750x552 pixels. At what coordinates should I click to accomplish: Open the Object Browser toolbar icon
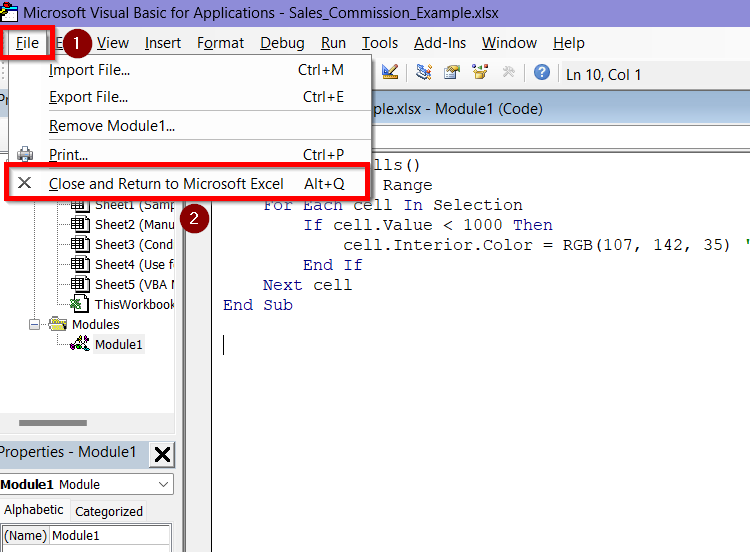[480, 72]
